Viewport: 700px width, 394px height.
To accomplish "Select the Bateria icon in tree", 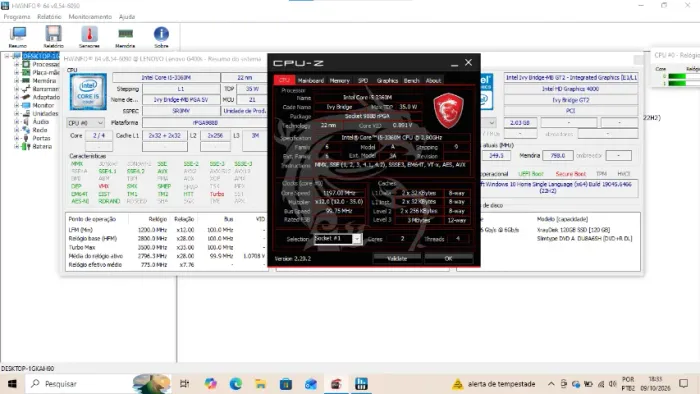I will (26, 146).
